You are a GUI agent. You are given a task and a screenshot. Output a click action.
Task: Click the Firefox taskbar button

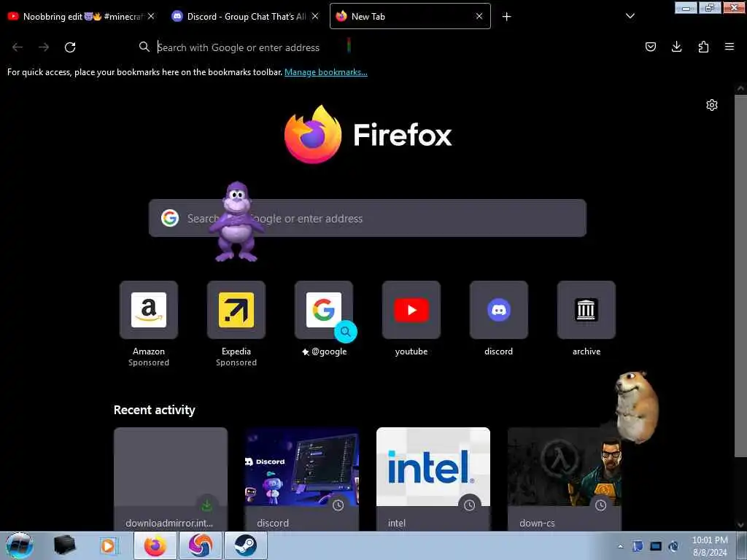pos(155,545)
